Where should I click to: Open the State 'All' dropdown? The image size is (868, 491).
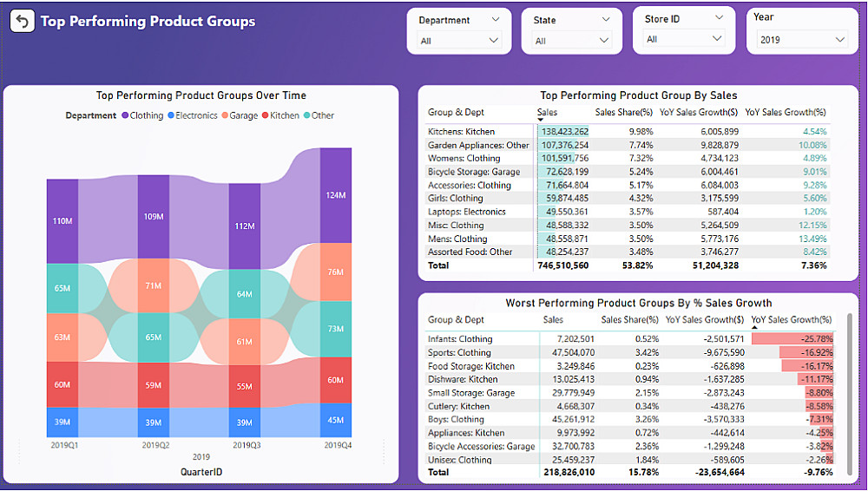point(572,41)
